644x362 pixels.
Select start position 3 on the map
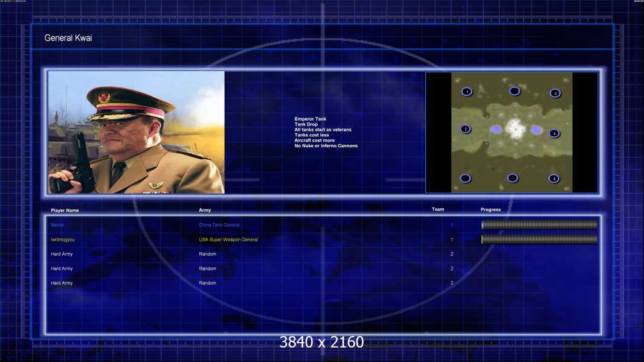(555, 94)
